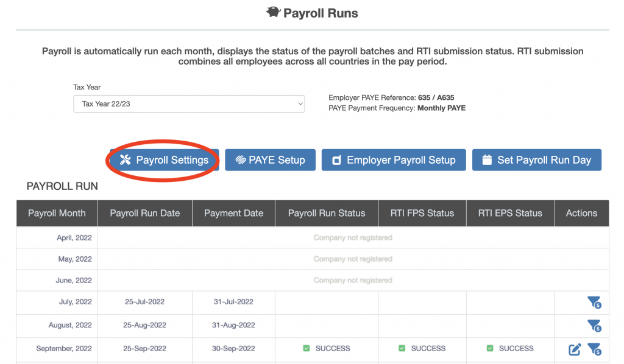This screenshot has width=624, height=364.
Task: Click the filter icon in the September, 2022 row
Action: 594,349
